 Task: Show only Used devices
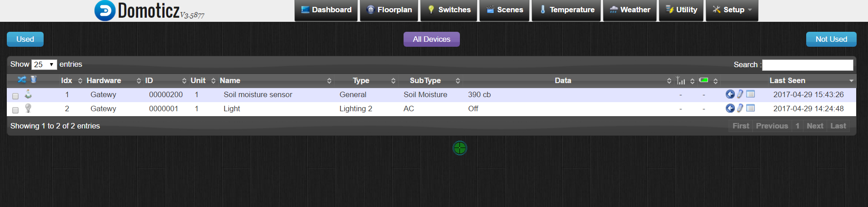click(25, 39)
